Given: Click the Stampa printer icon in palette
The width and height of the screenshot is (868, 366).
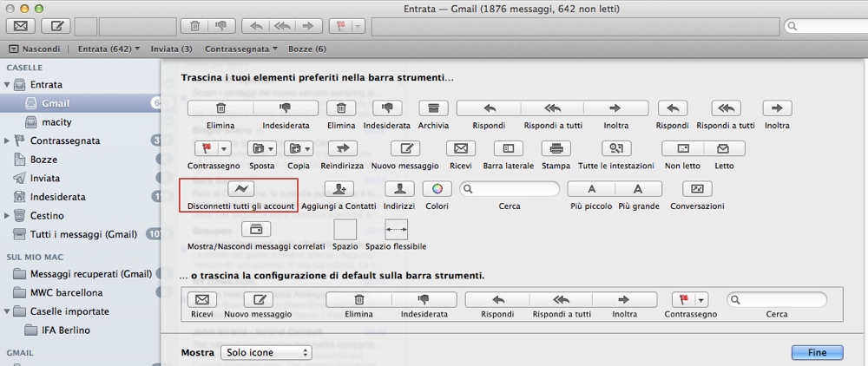Looking at the screenshot, I should pos(556,148).
